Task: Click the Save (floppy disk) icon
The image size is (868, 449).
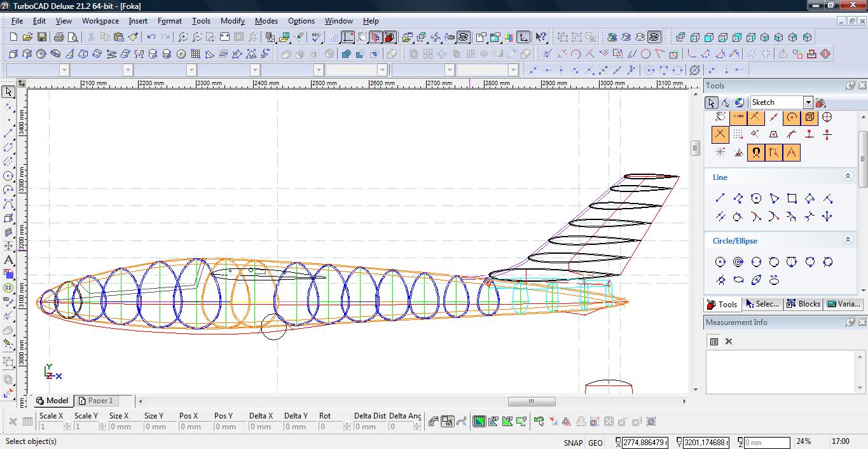Action: click(x=41, y=38)
